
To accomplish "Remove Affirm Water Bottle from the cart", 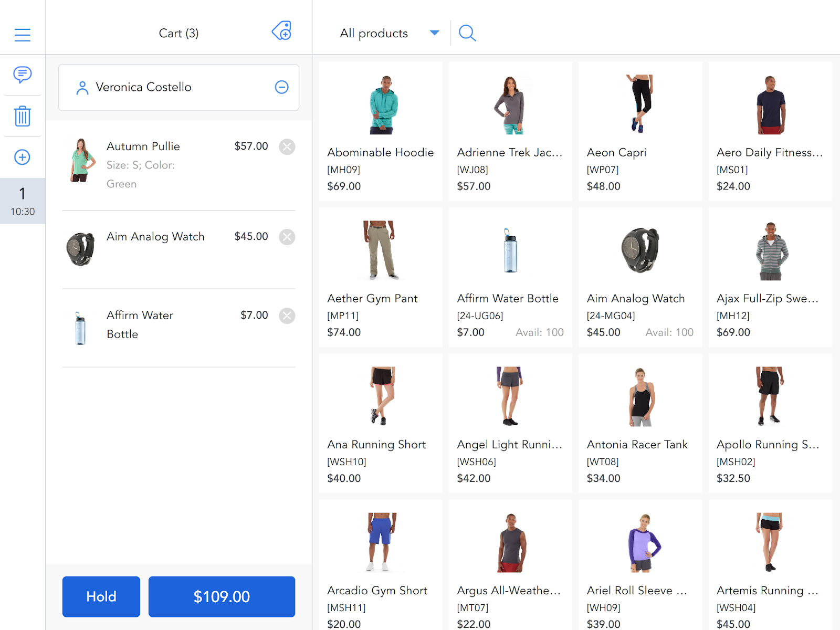I will pyautogui.click(x=287, y=316).
